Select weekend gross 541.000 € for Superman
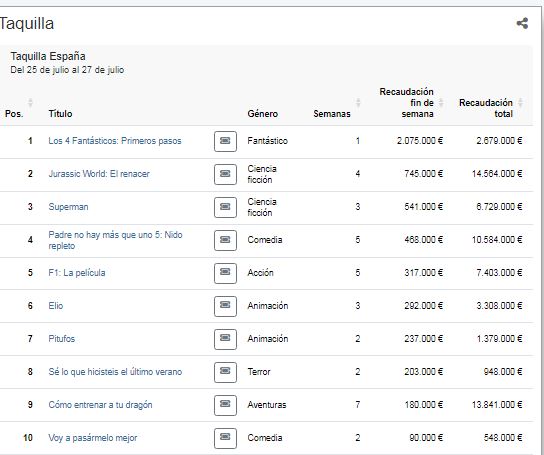Image resolution: width=544 pixels, height=455 pixels. click(424, 207)
